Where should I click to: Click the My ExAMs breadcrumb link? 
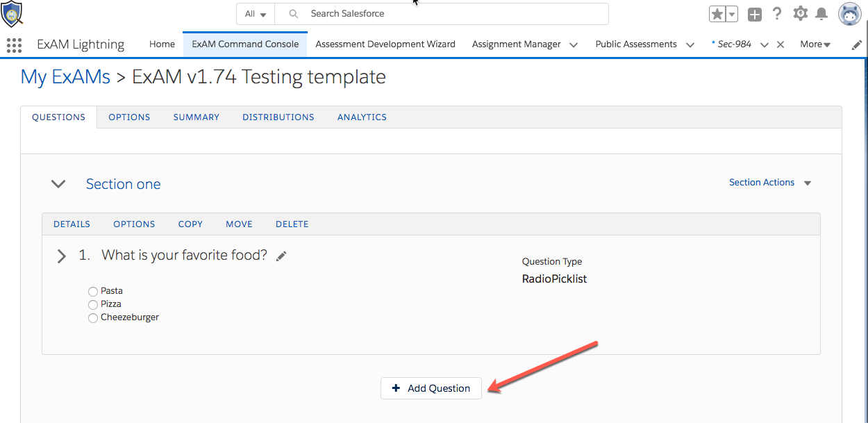pos(65,76)
